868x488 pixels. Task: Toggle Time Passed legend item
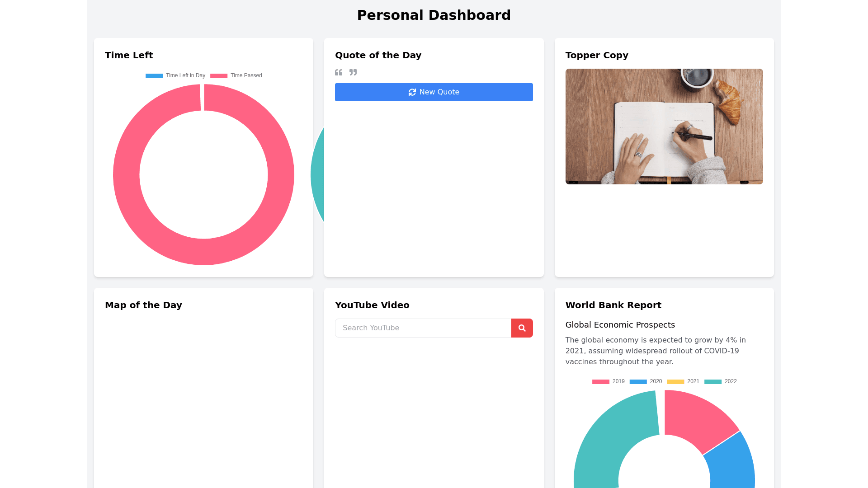pyautogui.click(x=246, y=75)
